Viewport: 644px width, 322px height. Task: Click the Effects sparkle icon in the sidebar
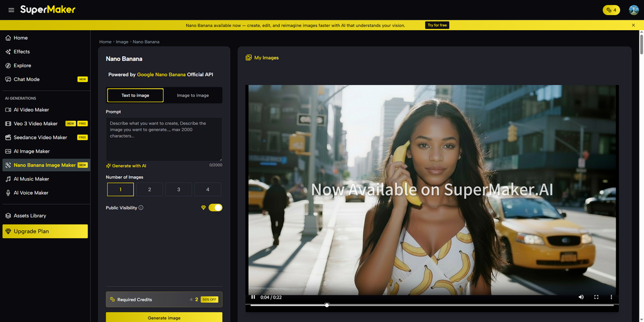pyautogui.click(x=8, y=52)
